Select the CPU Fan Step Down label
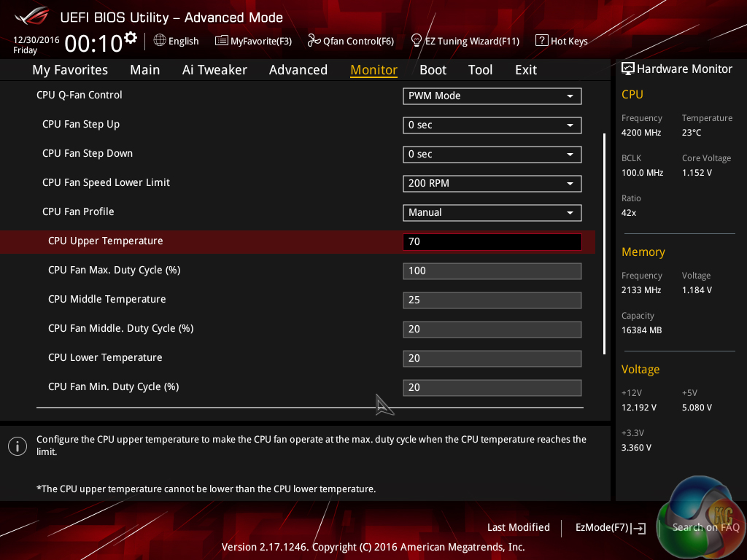The image size is (747, 560). pyautogui.click(x=88, y=153)
